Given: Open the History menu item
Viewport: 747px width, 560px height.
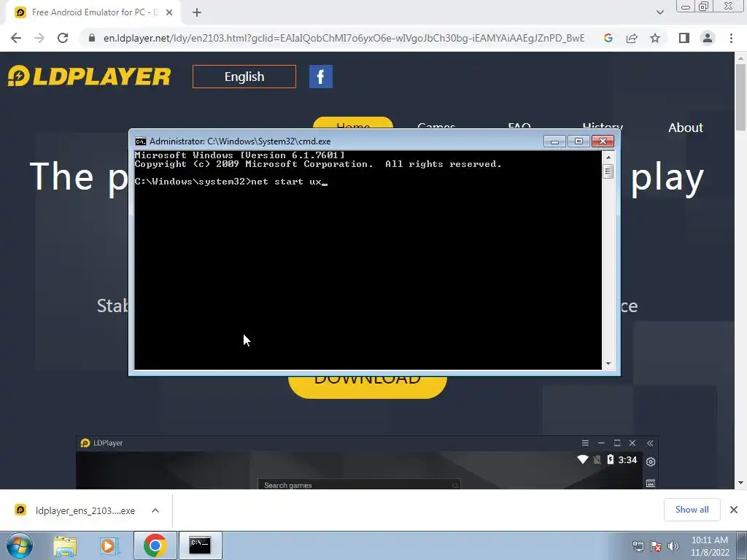Looking at the screenshot, I should click(x=603, y=127).
